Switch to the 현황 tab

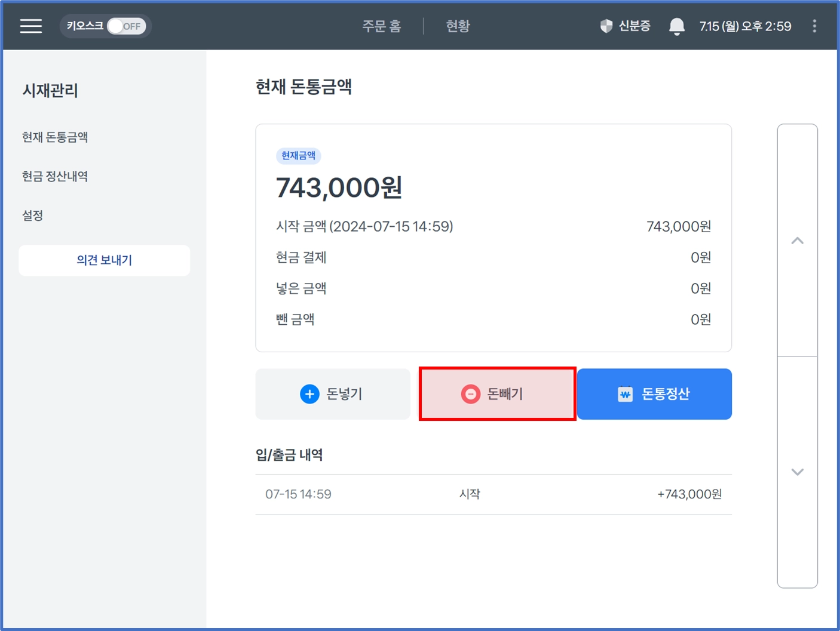458,26
